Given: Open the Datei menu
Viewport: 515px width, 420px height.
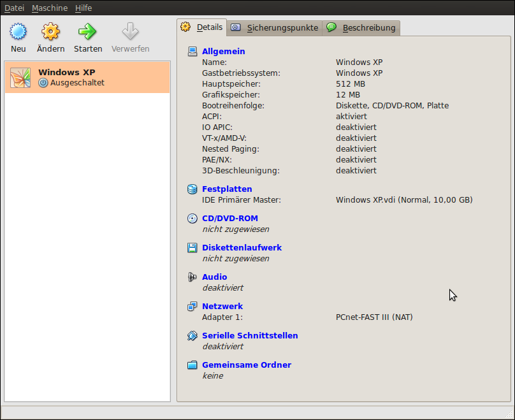Looking at the screenshot, I should [x=14, y=8].
